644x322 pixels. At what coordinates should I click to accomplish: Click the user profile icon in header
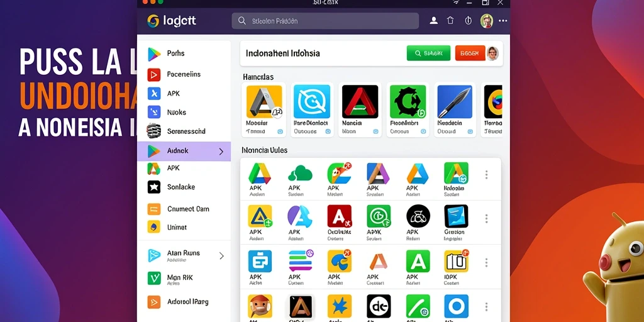(x=433, y=21)
